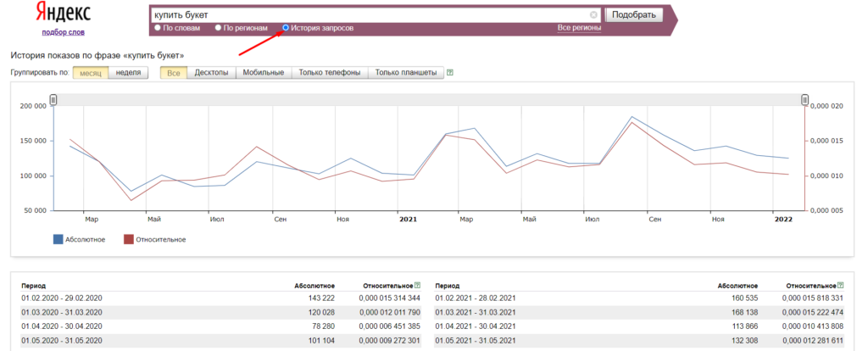This screenshot has height=351, width=868.
Task: Group results by 'неделя'
Action: (x=128, y=73)
